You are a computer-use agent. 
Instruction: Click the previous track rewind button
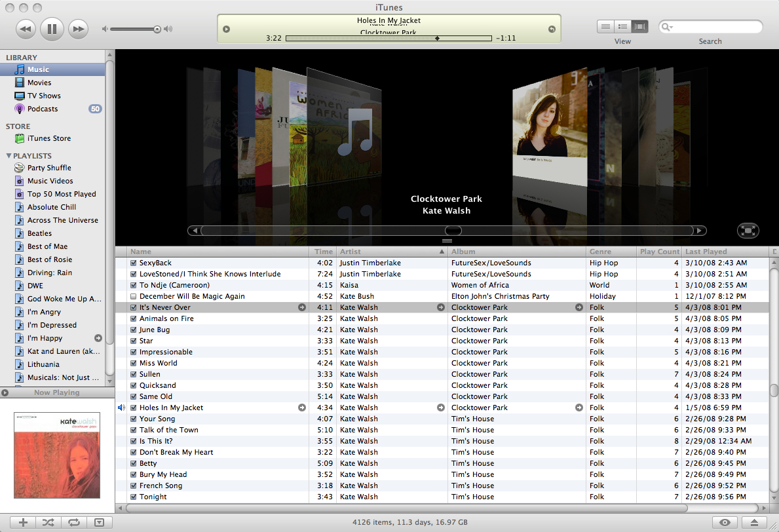[26, 29]
